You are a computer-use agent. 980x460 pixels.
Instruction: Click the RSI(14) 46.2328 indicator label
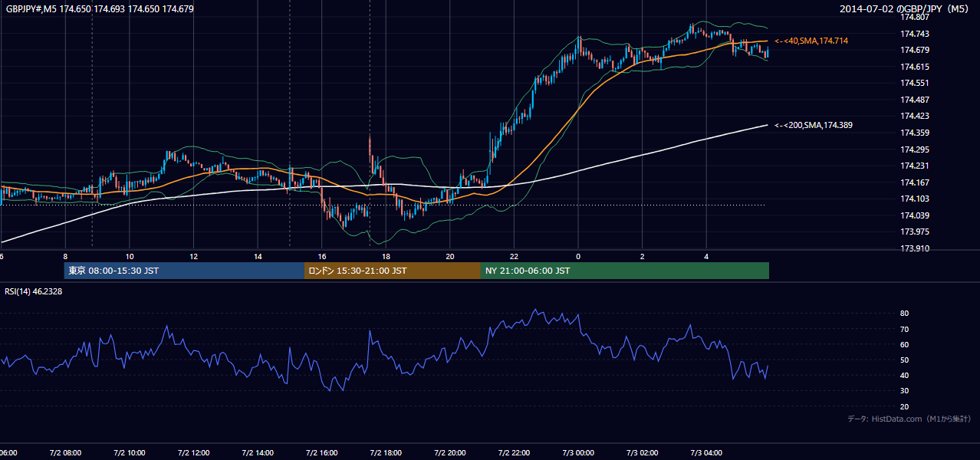(x=34, y=291)
